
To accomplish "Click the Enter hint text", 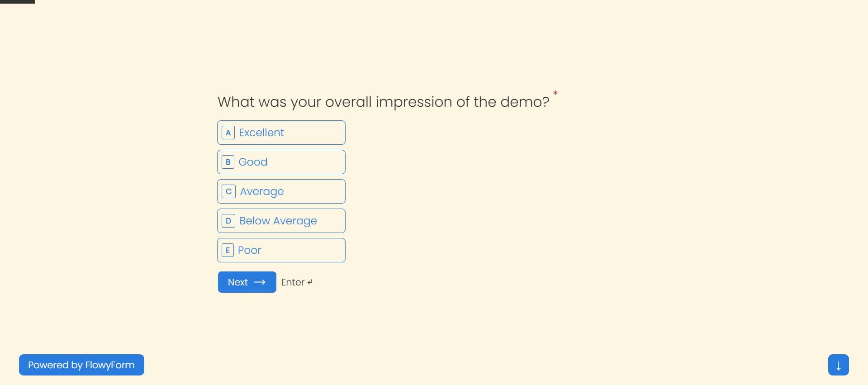I will pos(293,282).
